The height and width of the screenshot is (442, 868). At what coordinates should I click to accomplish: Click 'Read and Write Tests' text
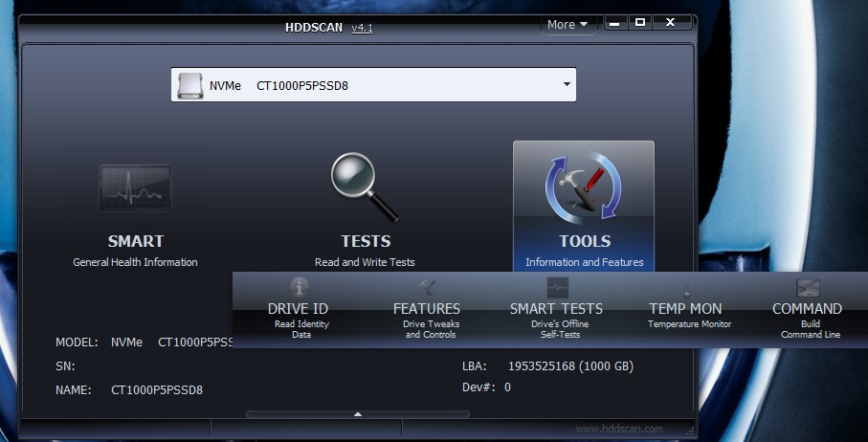(x=365, y=262)
